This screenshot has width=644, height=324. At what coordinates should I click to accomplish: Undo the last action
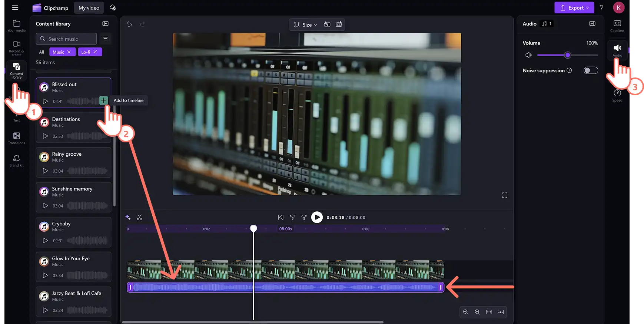click(x=129, y=24)
